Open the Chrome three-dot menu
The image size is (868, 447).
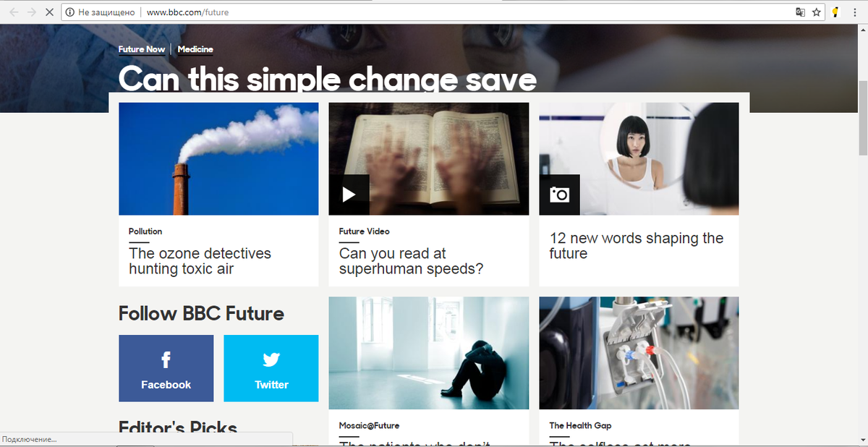click(x=855, y=12)
